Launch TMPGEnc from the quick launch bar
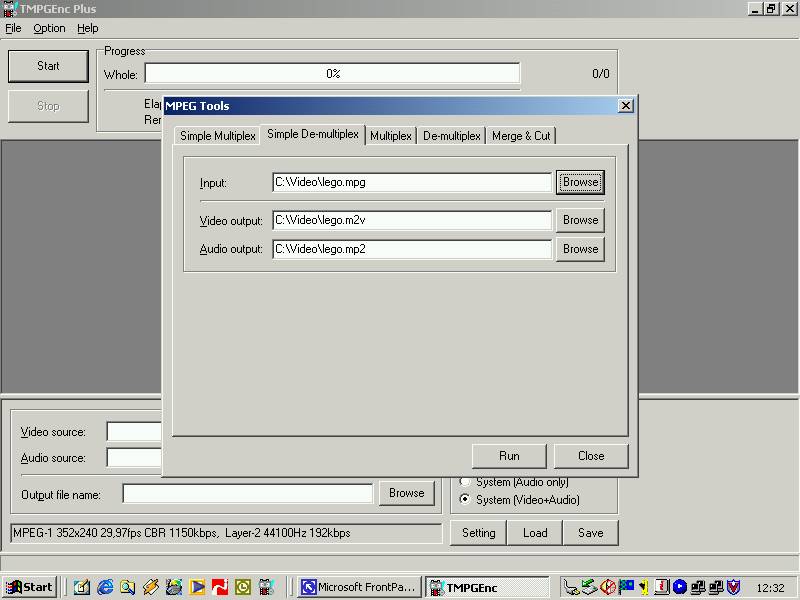Viewport: 800px width, 600px height. (x=266, y=587)
